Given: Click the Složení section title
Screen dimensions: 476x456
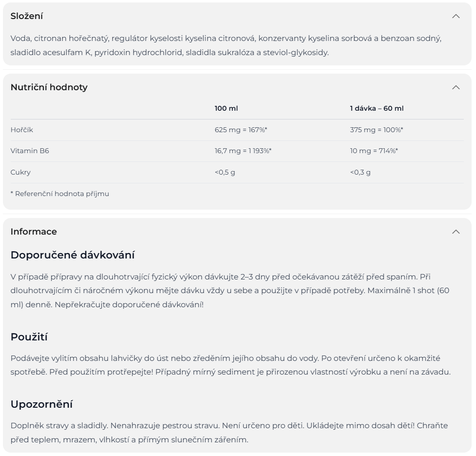Looking at the screenshot, I should pyautogui.click(x=27, y=16).
